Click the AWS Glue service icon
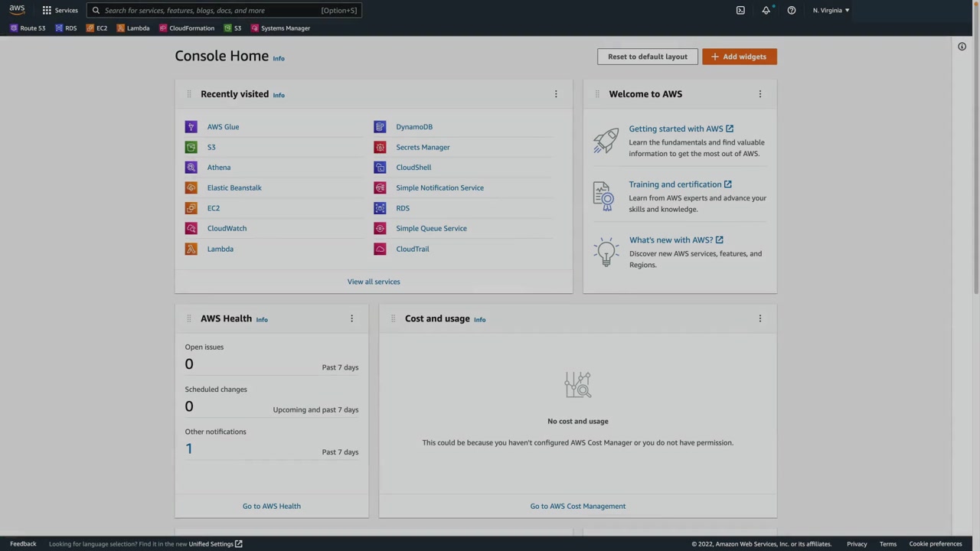The image size is (980, 551). point(191,127)
